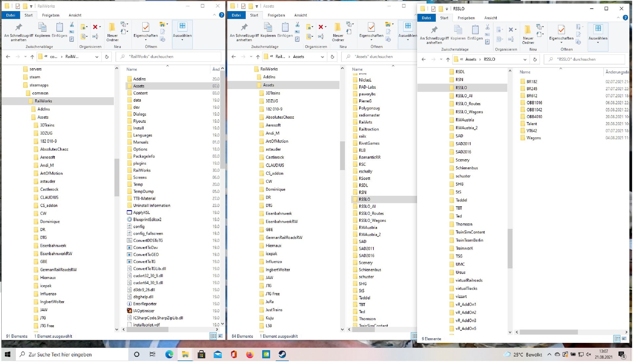Open the Freigeben tab in the Assets window
The width and height of the screenshot is (634, 364).
(276, 15)
